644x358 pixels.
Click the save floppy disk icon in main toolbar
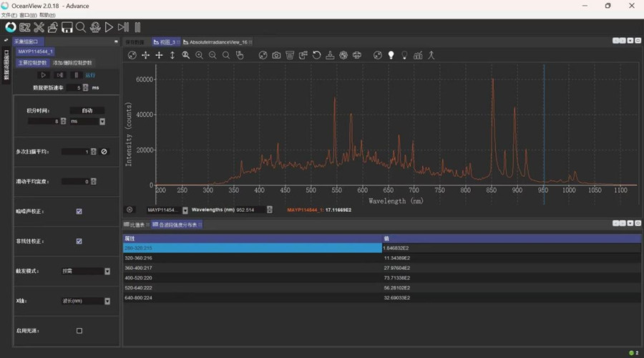[67, 27]
